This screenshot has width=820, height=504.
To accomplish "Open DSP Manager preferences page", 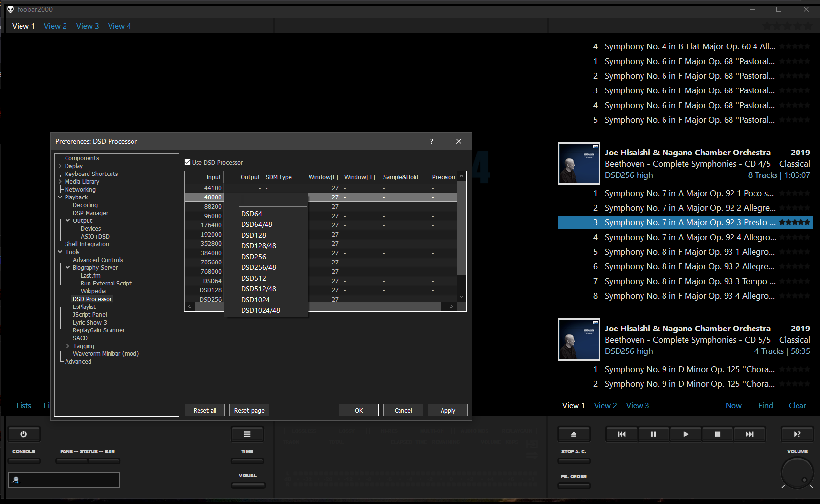I will [90, 213].
